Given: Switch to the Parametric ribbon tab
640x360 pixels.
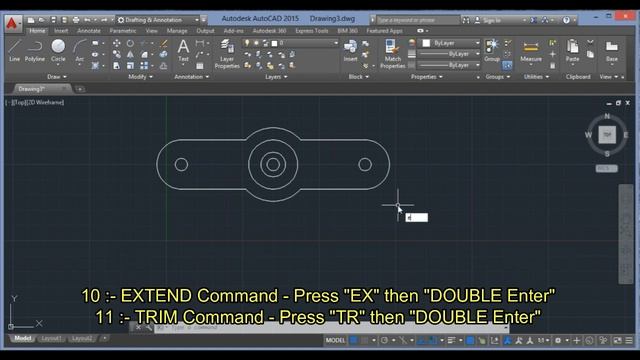Looking at the screenshot, I should 123,31.
